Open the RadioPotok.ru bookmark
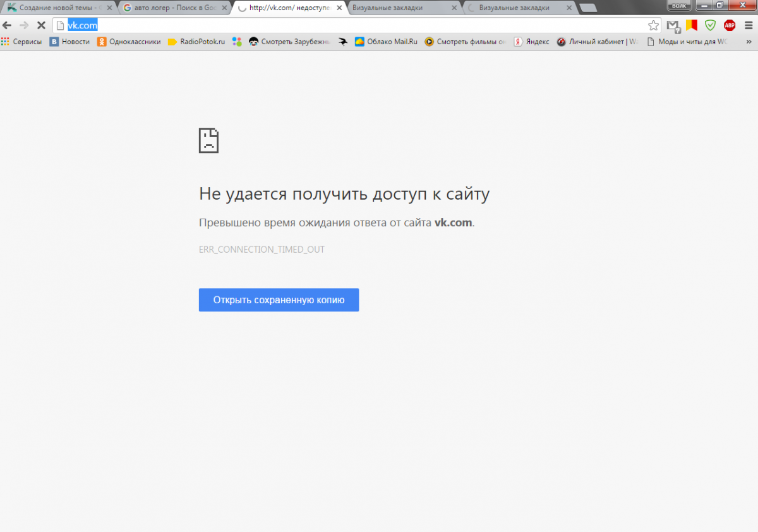The height and width of the screenshot is (532, 758). 196,42
